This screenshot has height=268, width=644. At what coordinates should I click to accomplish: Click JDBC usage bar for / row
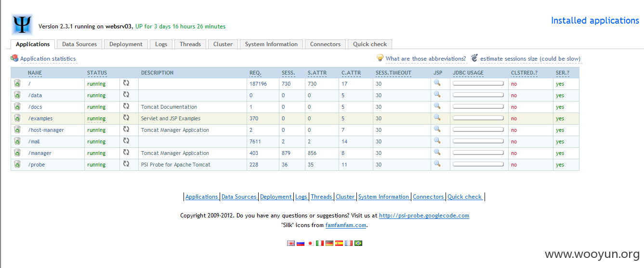[478, 83]
